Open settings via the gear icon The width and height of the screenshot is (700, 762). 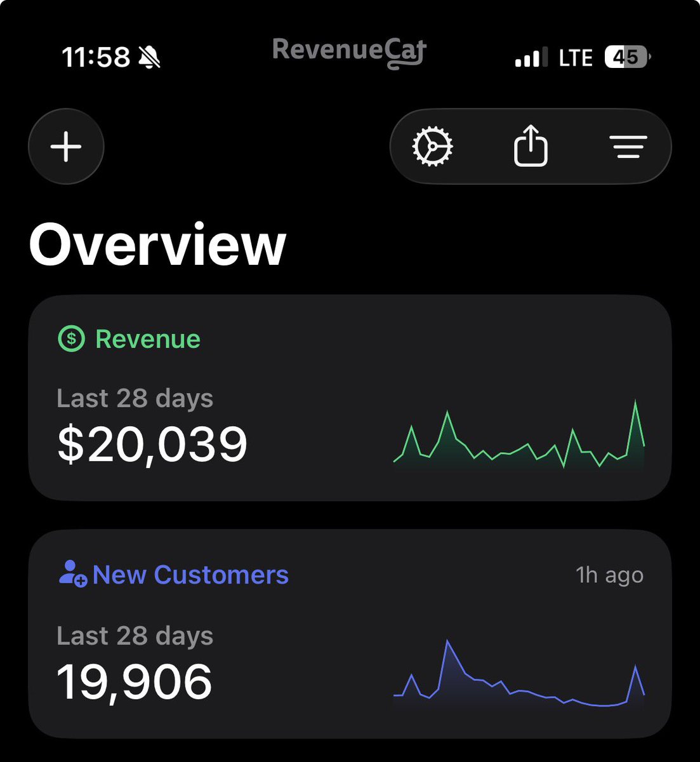coord(432,147)
